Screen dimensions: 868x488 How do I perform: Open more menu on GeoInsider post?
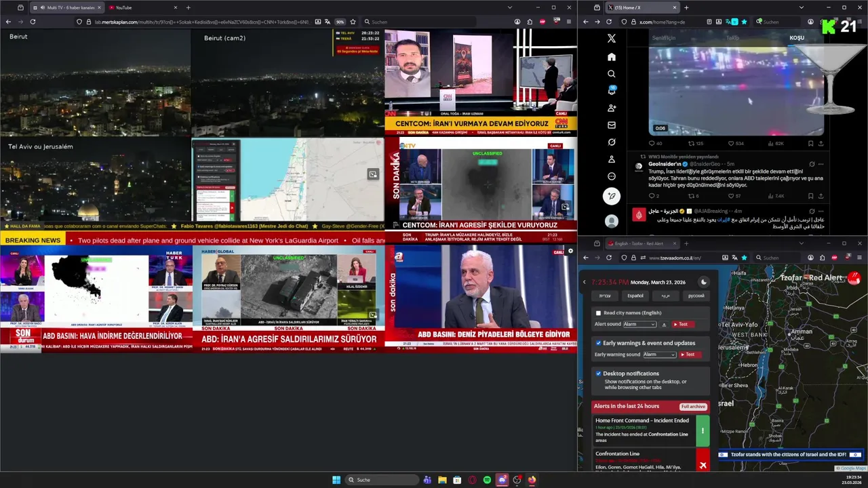click(x=821, y=164)
